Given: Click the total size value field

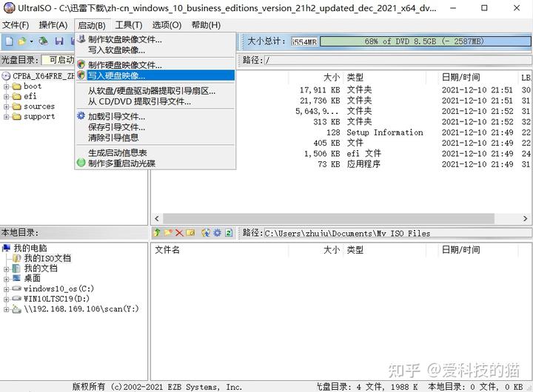Looking at the screenshot, I should coord(304,41).
